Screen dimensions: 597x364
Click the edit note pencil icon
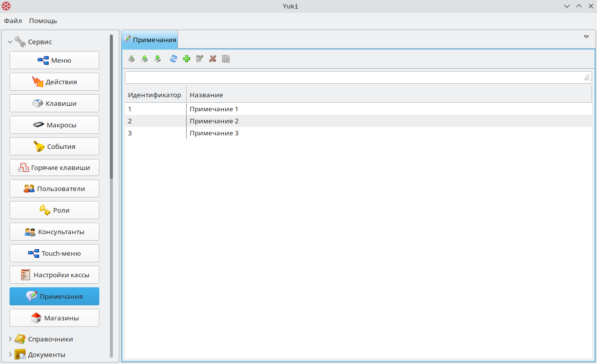[x=200, y=59]
